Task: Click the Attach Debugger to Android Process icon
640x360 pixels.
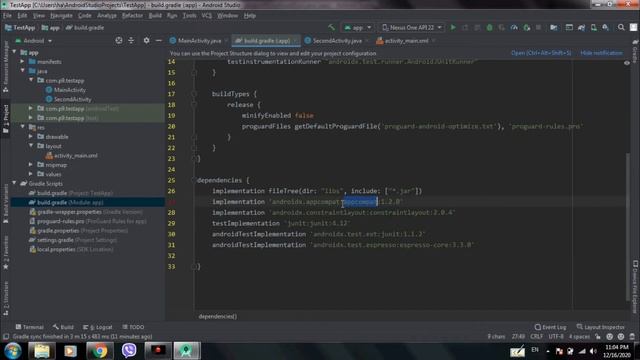Action: [527, 27]
